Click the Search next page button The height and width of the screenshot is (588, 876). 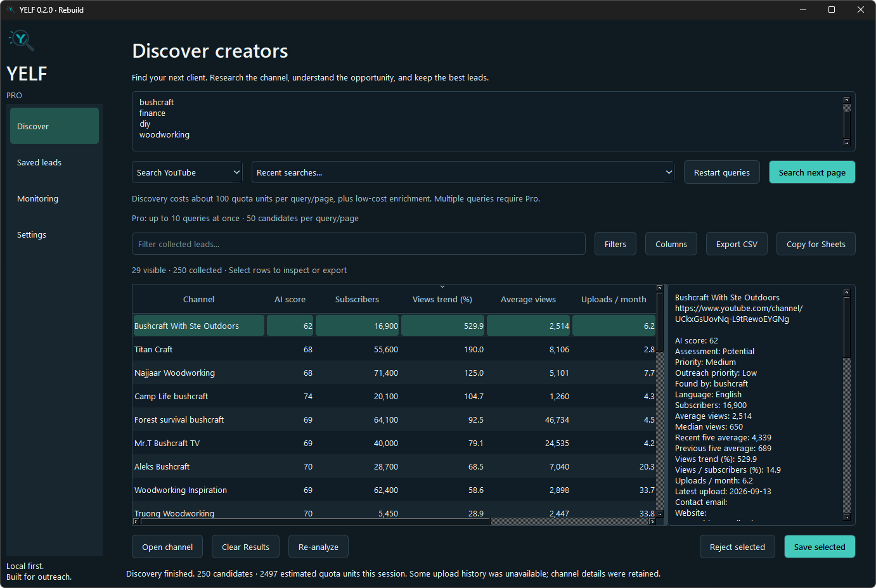coord(812,172)
